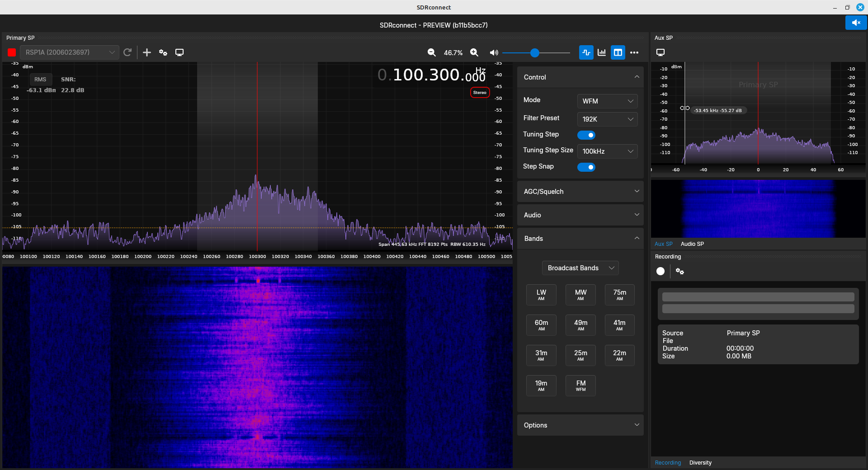Select the 25m AM band

click(580, 355)
